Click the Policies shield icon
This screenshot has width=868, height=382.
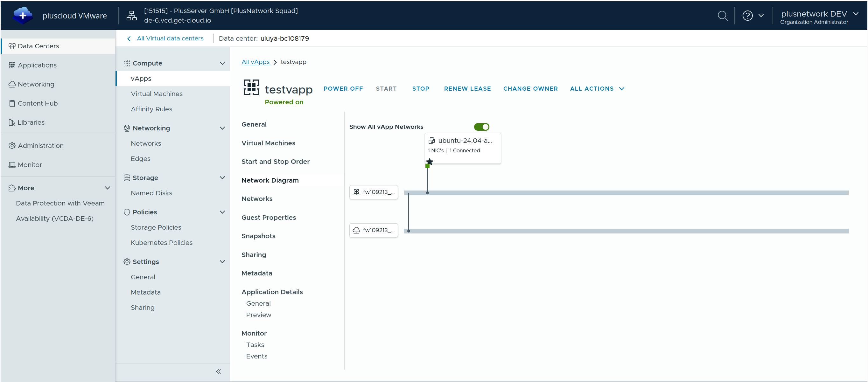click(127, 212)
